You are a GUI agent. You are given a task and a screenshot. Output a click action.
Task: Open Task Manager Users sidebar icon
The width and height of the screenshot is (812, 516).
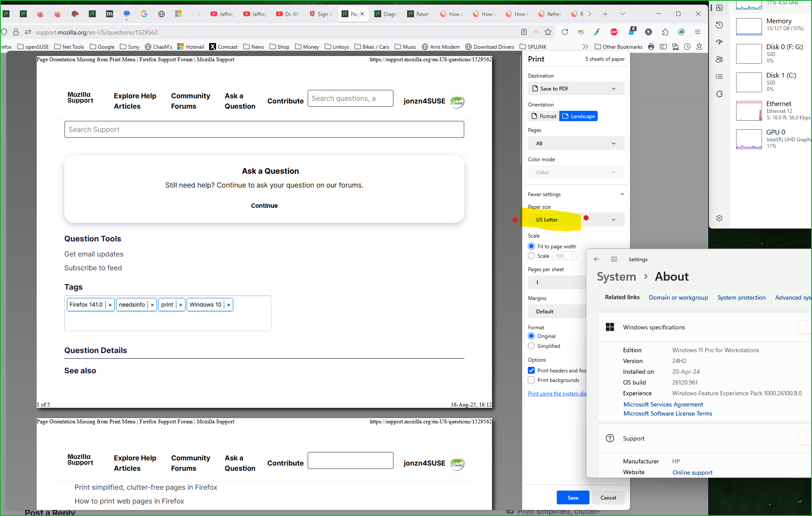(x=719, y=59)
